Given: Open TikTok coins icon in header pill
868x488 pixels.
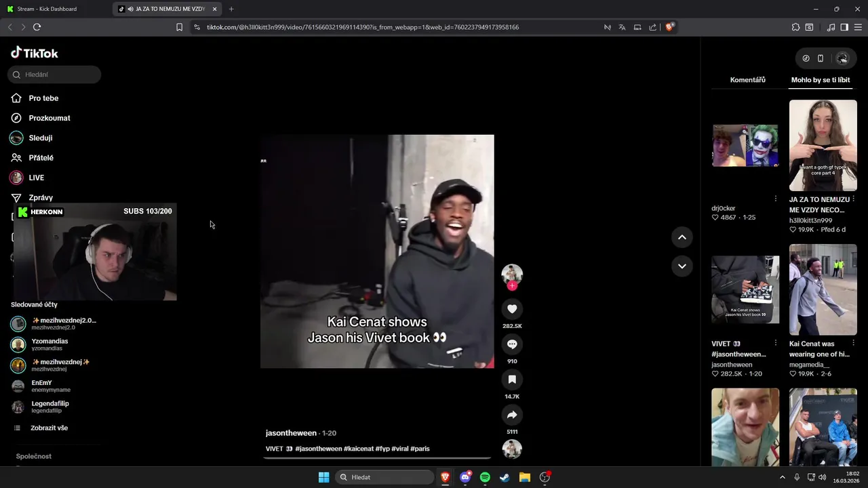Looking at the screenshot, I should tap(806, 58).
